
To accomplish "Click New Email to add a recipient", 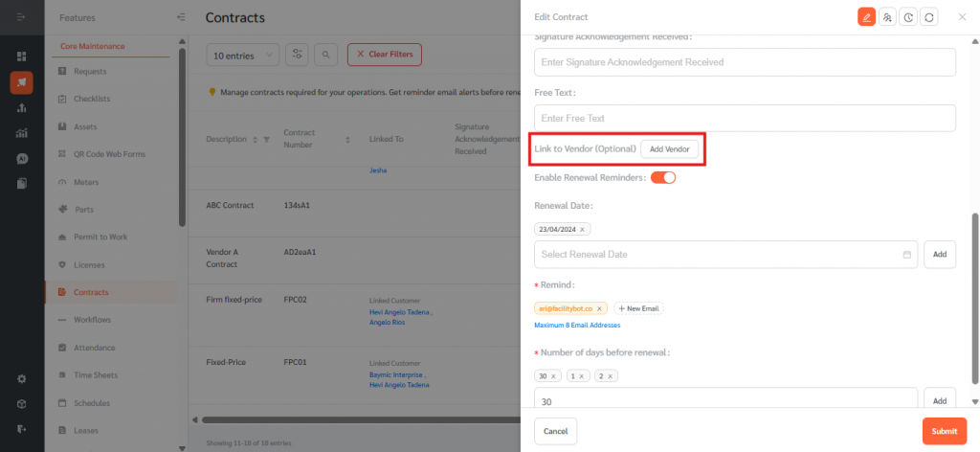I will tap(639, 308).
